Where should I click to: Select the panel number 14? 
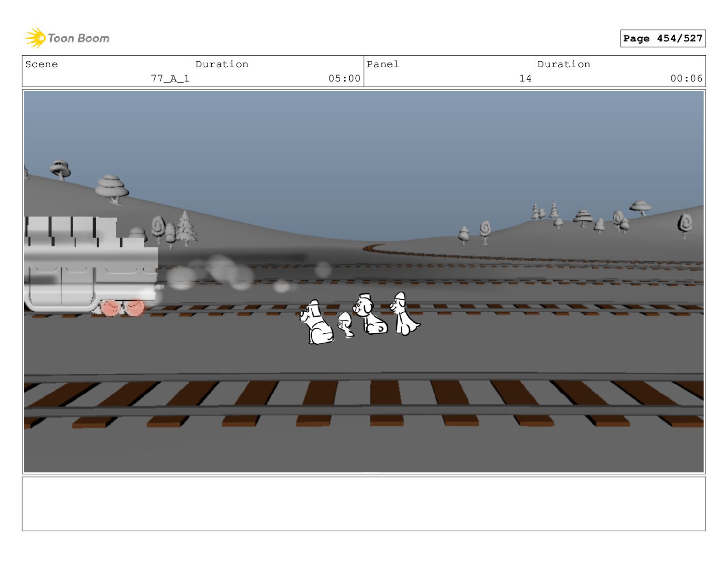pyautogui.click(x=526, y=79)
